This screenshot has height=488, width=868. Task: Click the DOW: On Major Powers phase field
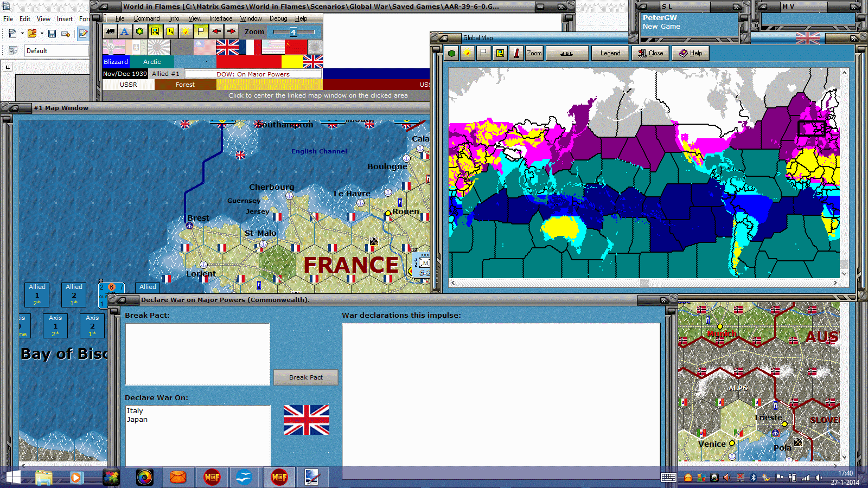pyautogui.click(x=253, y=74)
